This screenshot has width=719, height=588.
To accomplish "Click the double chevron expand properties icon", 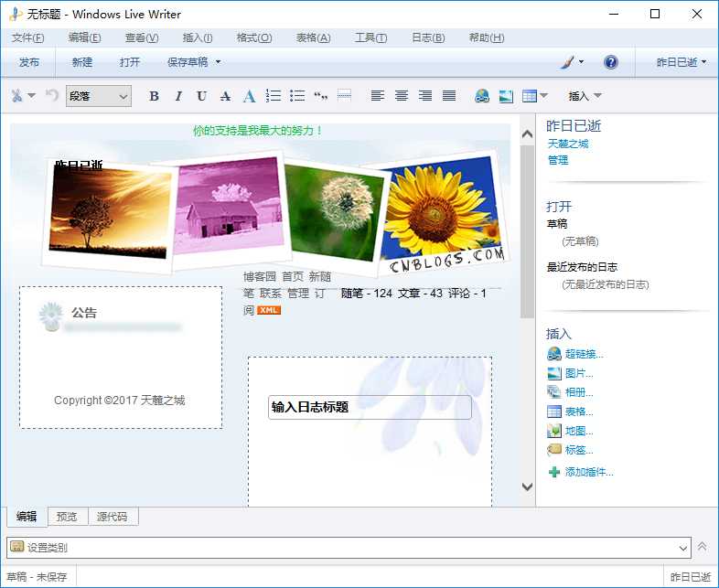I will point(702,546).
